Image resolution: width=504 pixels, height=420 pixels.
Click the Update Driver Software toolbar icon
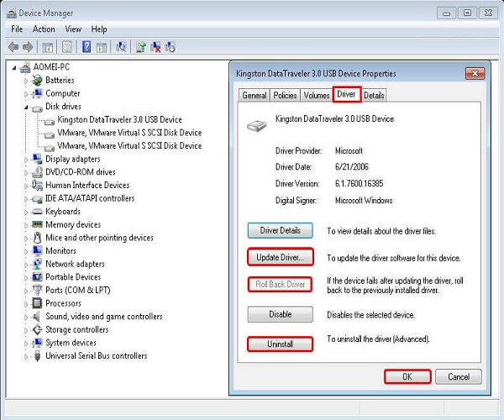(x=140, y=47)
